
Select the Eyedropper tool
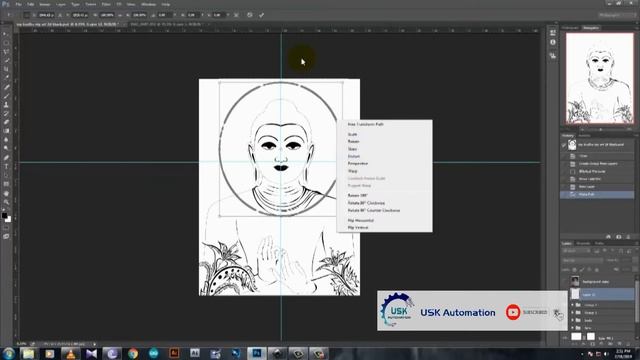pyautogui.click(x=6, y=78)
